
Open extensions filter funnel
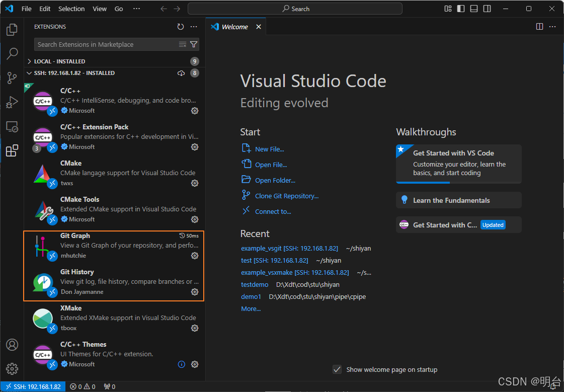[194, 44]
